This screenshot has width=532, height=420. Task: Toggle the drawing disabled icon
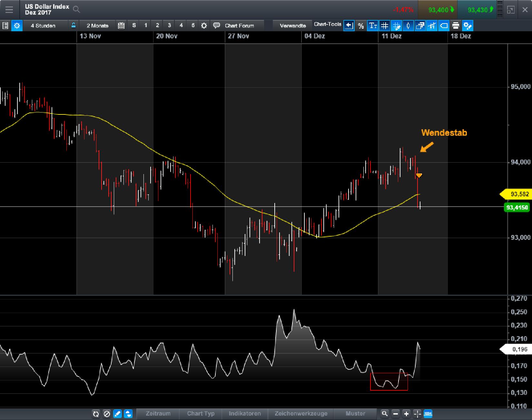(107, 414)
